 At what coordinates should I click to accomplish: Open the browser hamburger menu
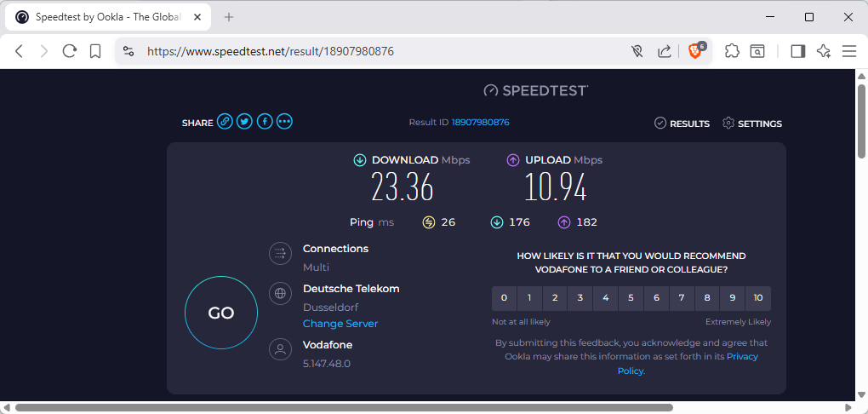point(848,51)
